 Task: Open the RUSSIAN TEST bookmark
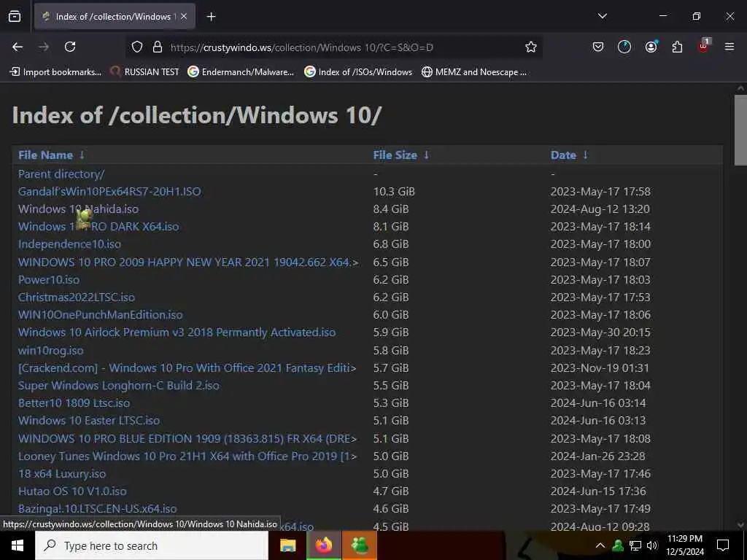click(x=144, y=72)
